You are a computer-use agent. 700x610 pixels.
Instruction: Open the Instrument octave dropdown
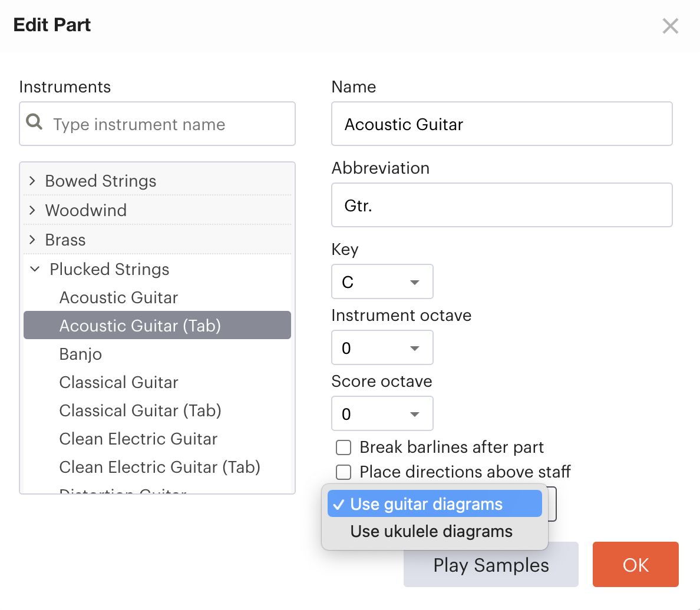pos(382,348)
